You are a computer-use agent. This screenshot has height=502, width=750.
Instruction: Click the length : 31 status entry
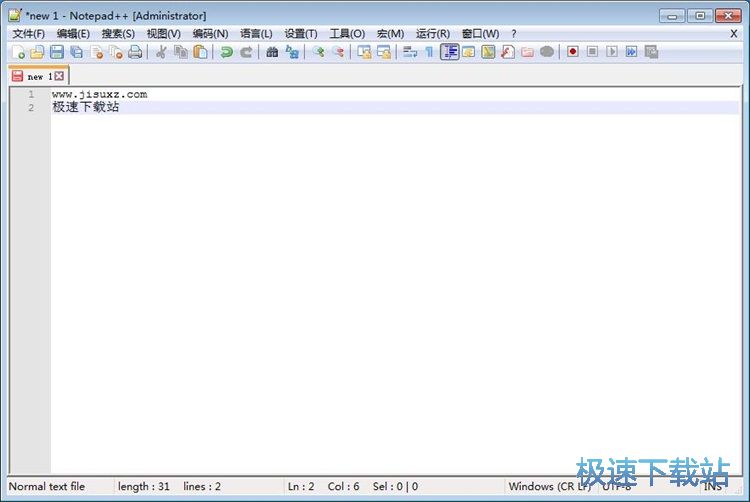(144, 486)
